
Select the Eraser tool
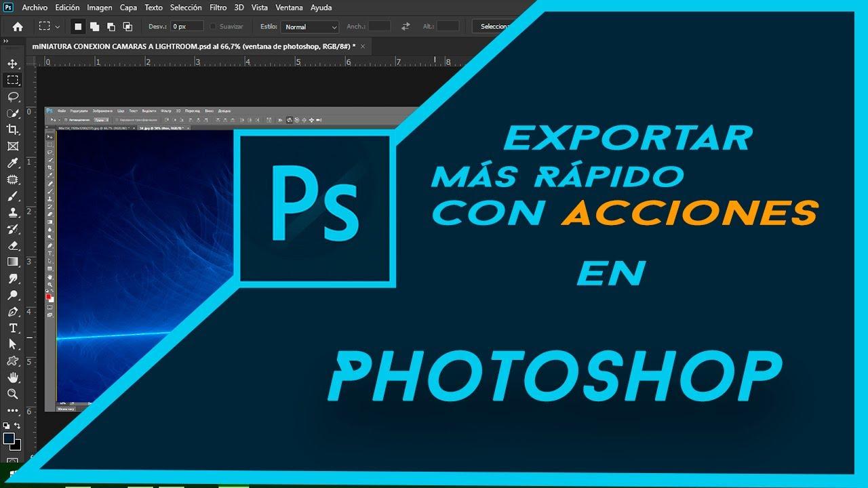pos(12,245)
